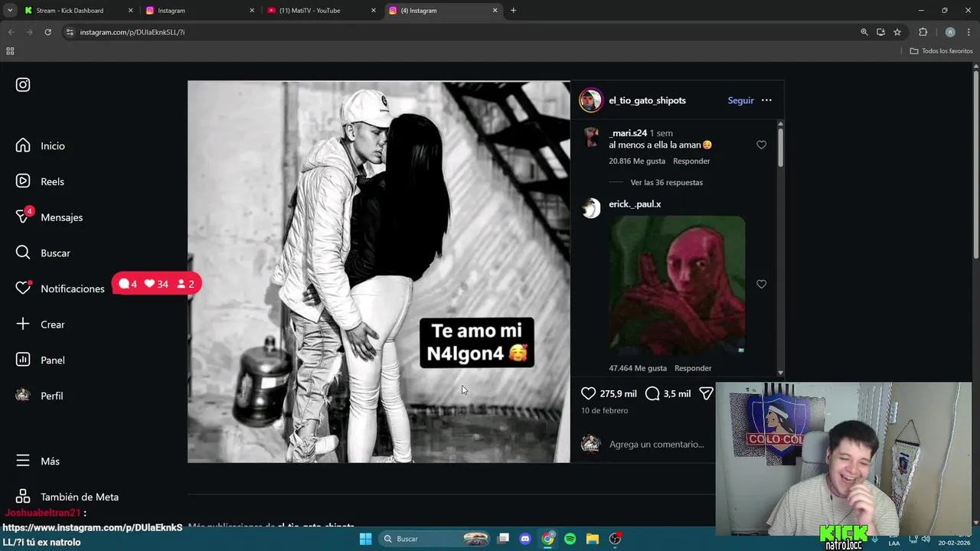The width and height of the screenshot is (980, 551).
Task: Click the post photo
Action: 379,272
